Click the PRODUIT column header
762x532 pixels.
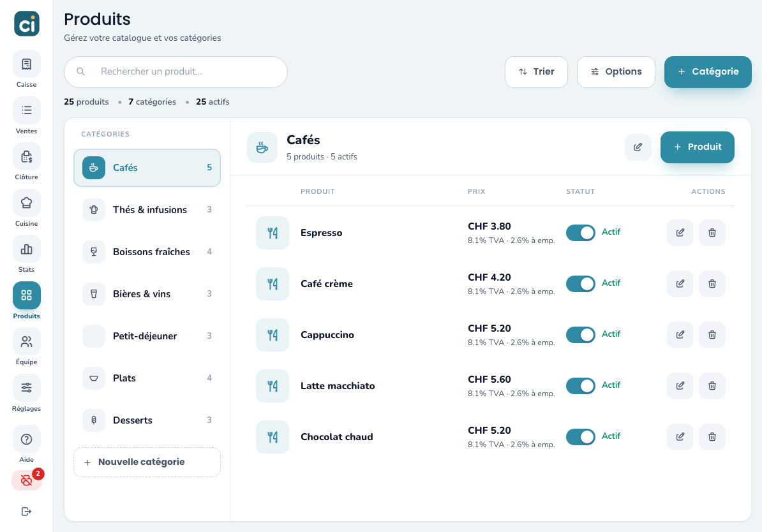[x=318, y=191]
